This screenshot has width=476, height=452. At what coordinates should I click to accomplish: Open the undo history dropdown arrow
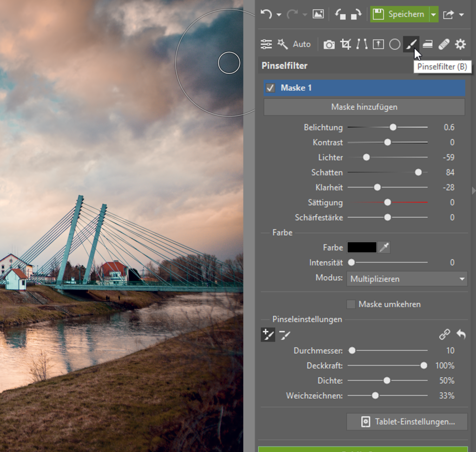[x=279, y=14]
